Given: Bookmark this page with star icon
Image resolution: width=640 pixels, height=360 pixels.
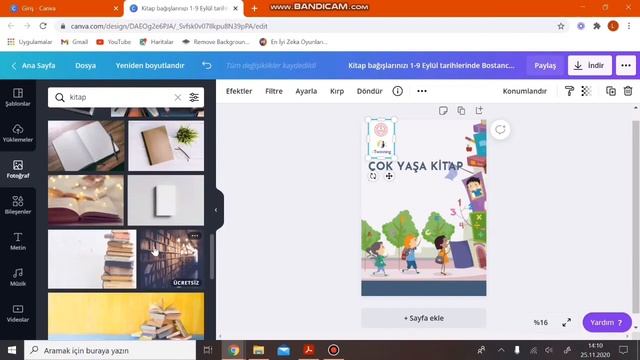Looking at the screenshot, I should point(561,26).
